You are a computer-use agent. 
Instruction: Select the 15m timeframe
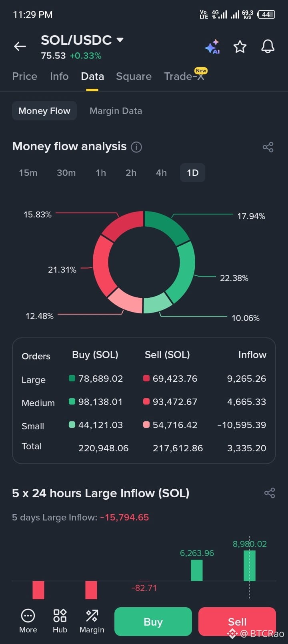point(28,173)
